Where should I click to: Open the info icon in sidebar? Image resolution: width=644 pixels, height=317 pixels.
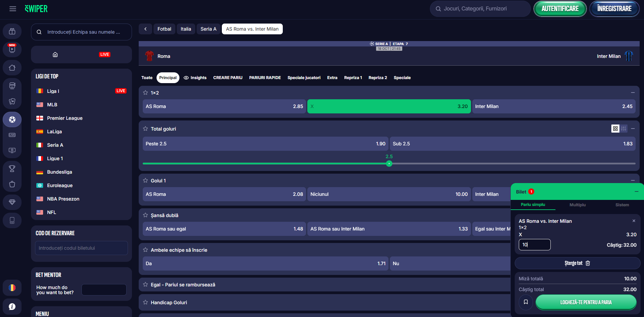point(12,306)
